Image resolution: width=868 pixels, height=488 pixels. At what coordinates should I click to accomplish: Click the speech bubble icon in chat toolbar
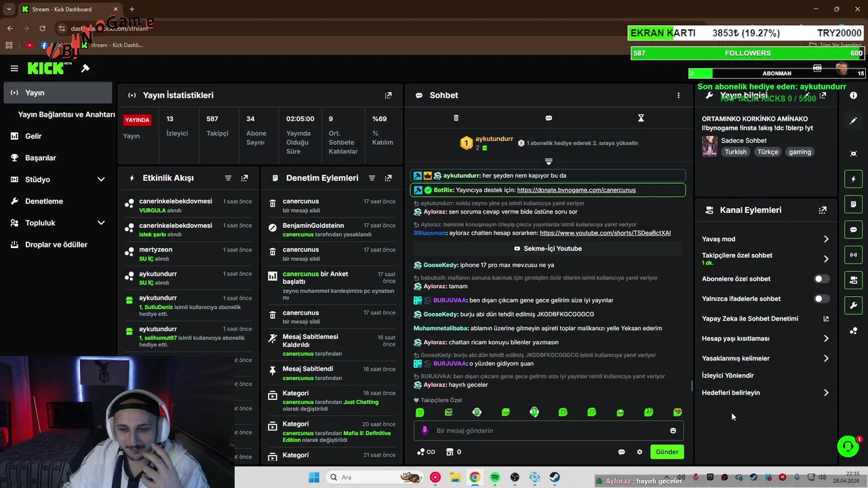(549, 118)
